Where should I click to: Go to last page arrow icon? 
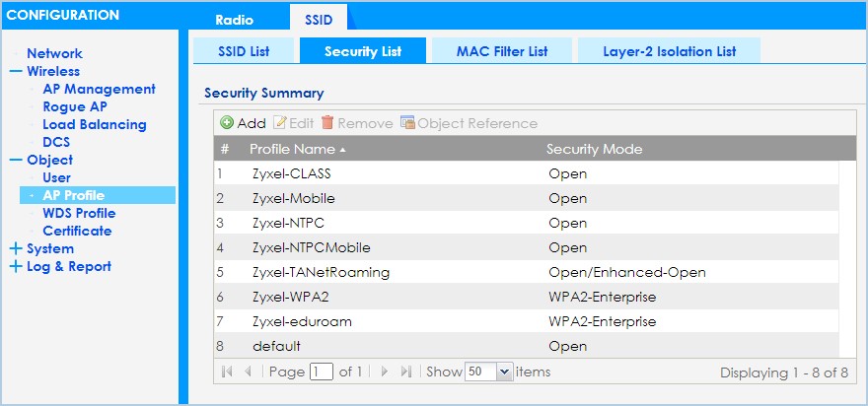pos(406,372)
